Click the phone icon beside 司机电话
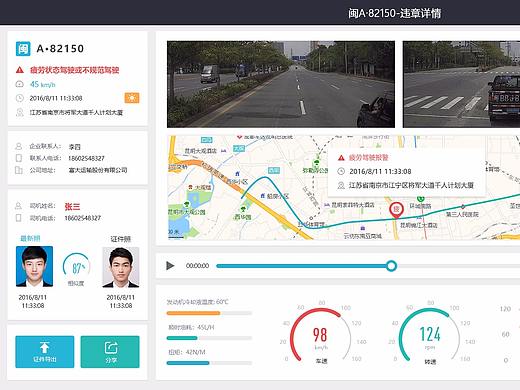 (x=18, y=218)
